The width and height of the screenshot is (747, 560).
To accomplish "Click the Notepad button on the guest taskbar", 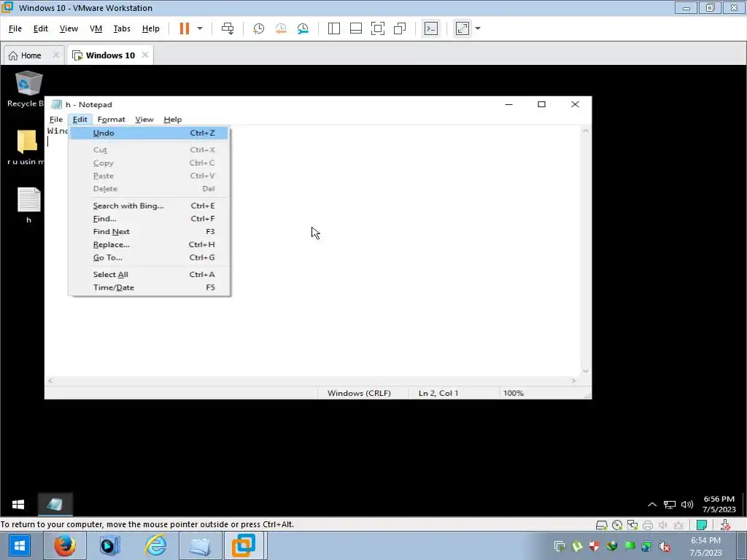I will pyautogui.click(x=55, y=505).
